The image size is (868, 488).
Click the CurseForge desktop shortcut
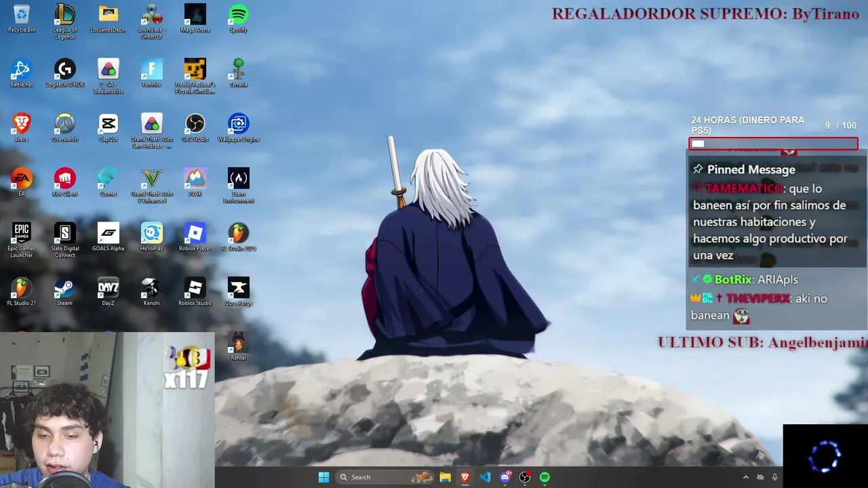click(239, 291)
